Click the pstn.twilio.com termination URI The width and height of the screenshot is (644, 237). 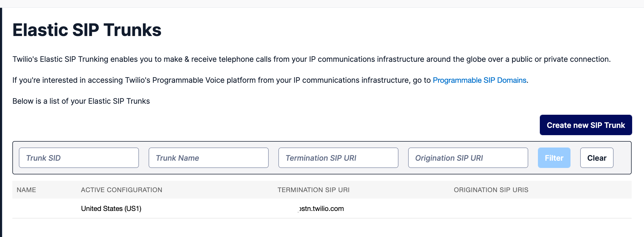[x=321, y=209]
